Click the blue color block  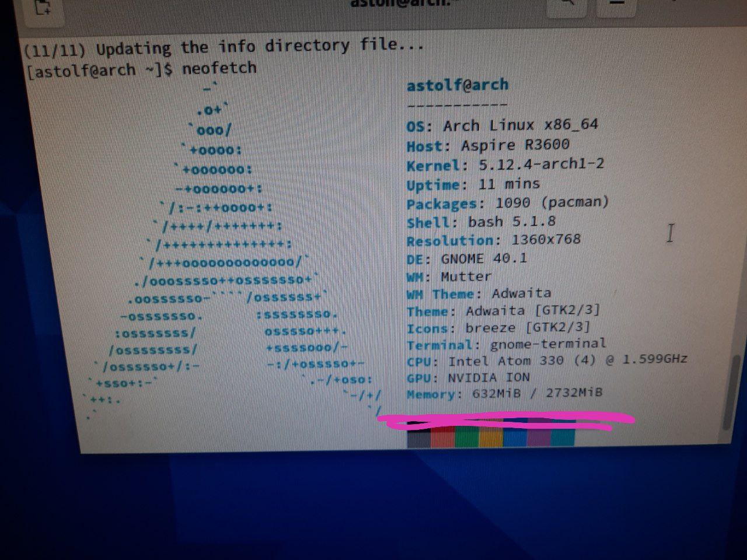tap(515, 436)
